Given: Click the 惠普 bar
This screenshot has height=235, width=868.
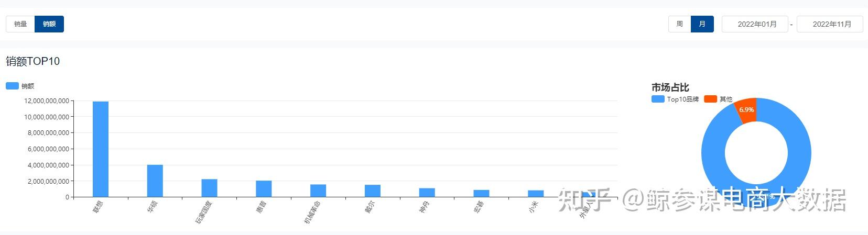Looking at the screenshot, I should 264,189.
